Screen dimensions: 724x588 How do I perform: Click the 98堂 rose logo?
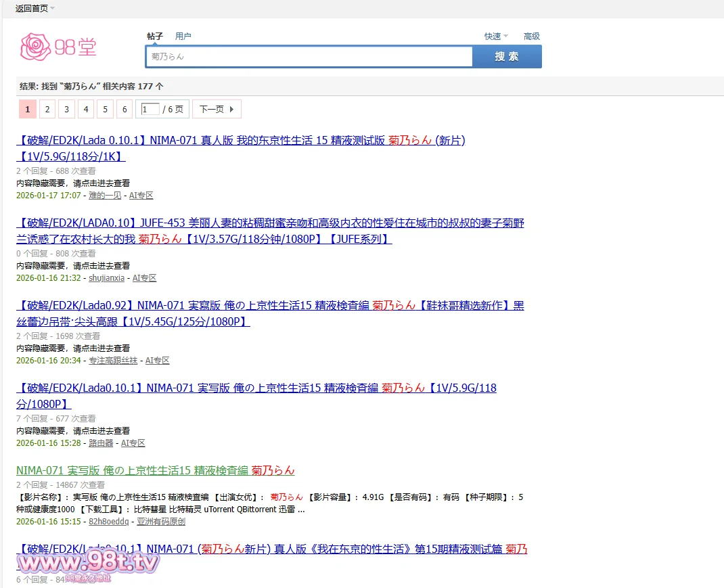[58, 46]
